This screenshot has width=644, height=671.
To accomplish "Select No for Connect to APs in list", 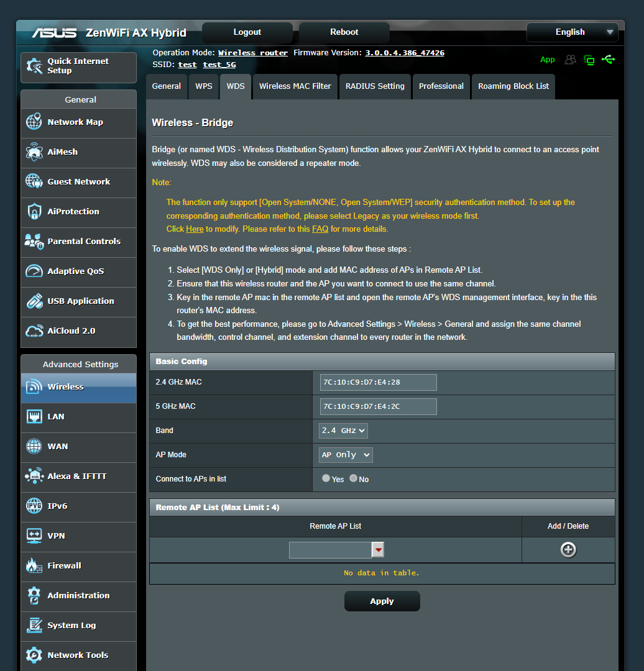I will tap(353, 478).
